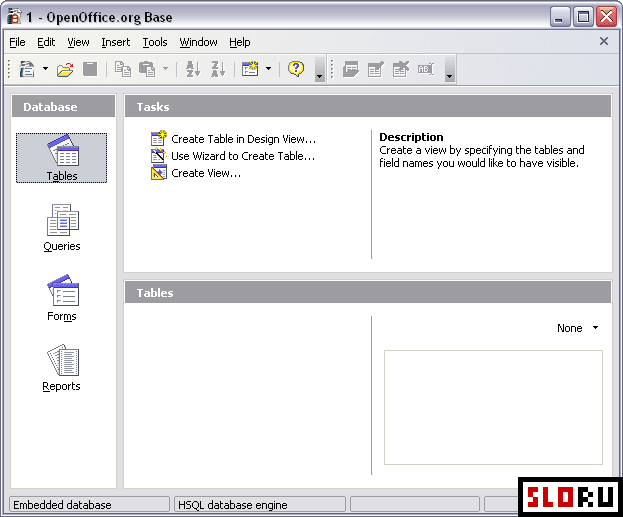Click the Delete table icon

tap(400, 70)
